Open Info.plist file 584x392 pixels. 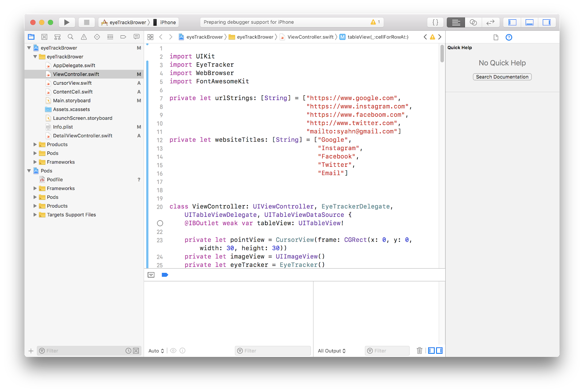(63, 127)
